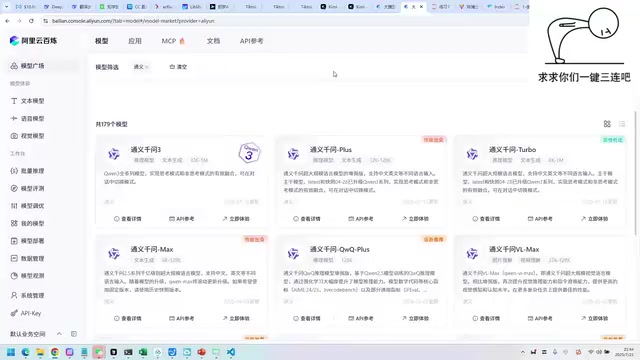This screenshot has width=640, height=360.
Task: Reload the page in the browser
Action: coord(31,21)
